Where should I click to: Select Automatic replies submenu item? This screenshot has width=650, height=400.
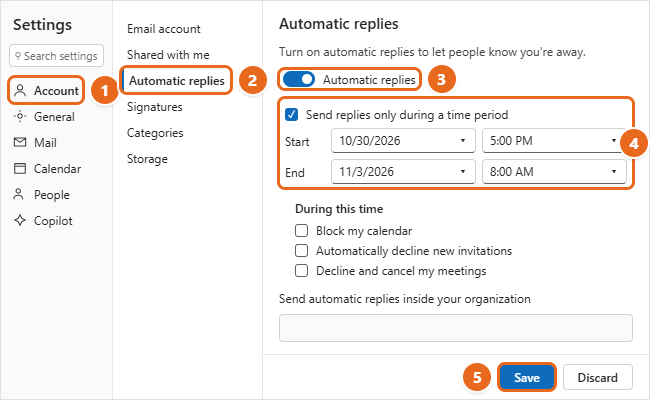[177, 80]
